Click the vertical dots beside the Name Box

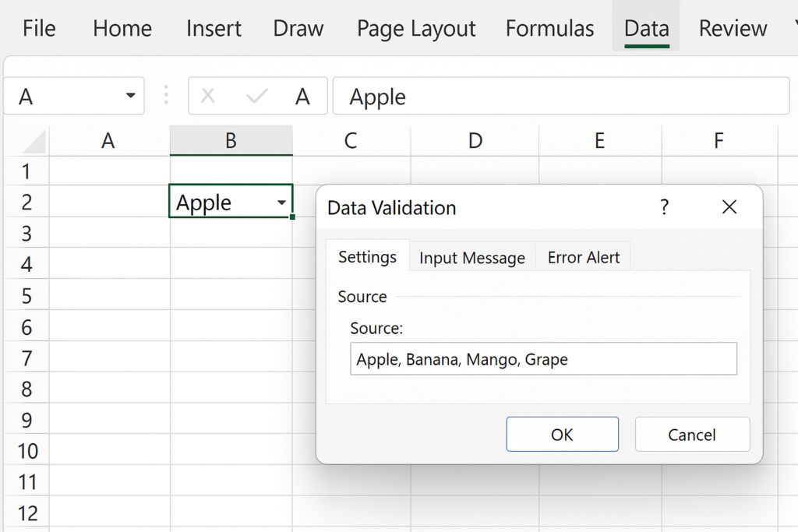coord(166,96)
